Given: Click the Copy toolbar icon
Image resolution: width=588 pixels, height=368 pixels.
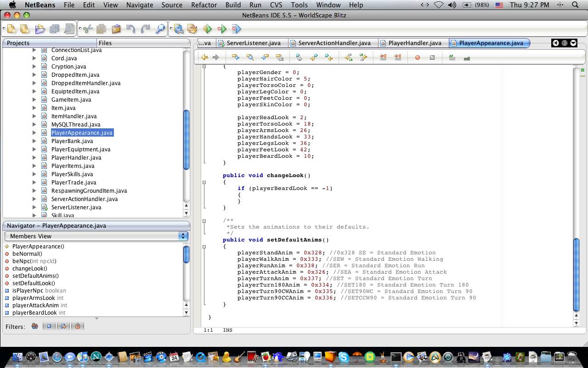Looking at the screenshot, I should coord(101,29).
